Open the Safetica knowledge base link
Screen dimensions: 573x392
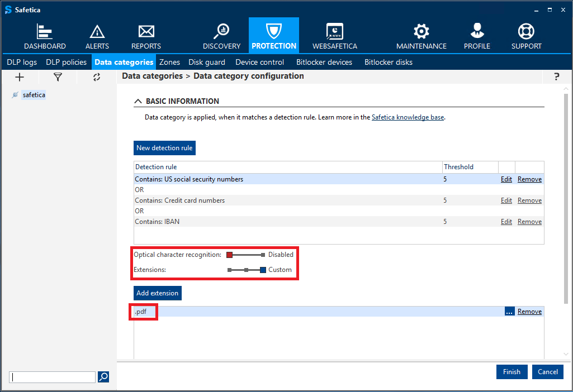coord(408,117)
